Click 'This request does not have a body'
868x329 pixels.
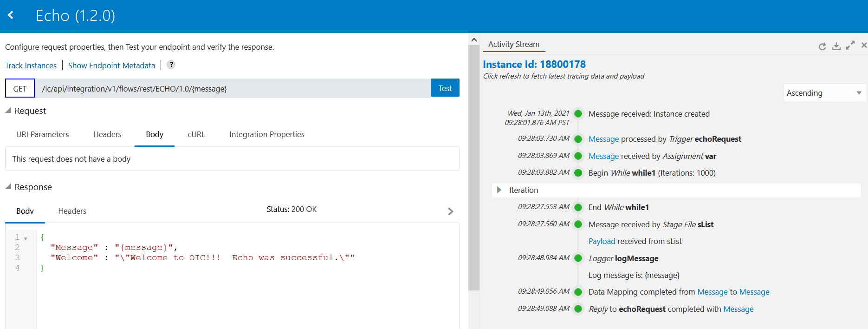click(x=71, y=159)
